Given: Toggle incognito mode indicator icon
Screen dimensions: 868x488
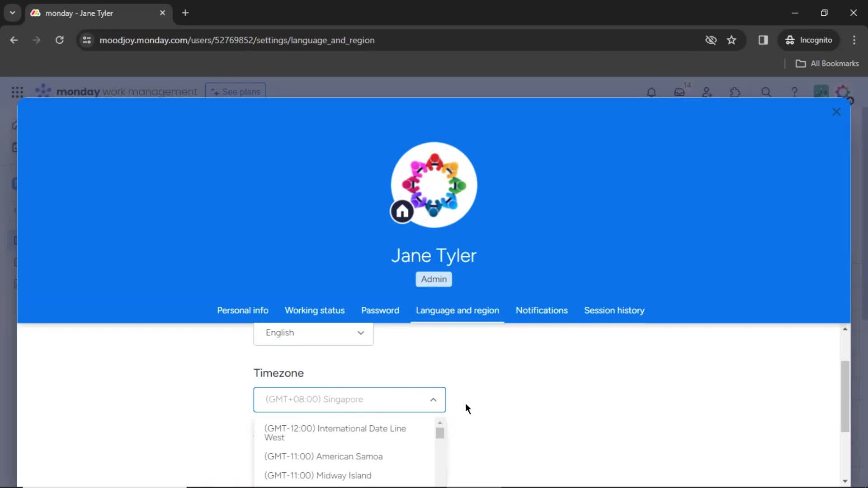Looking at the screenshot, I should click(790, 40).
